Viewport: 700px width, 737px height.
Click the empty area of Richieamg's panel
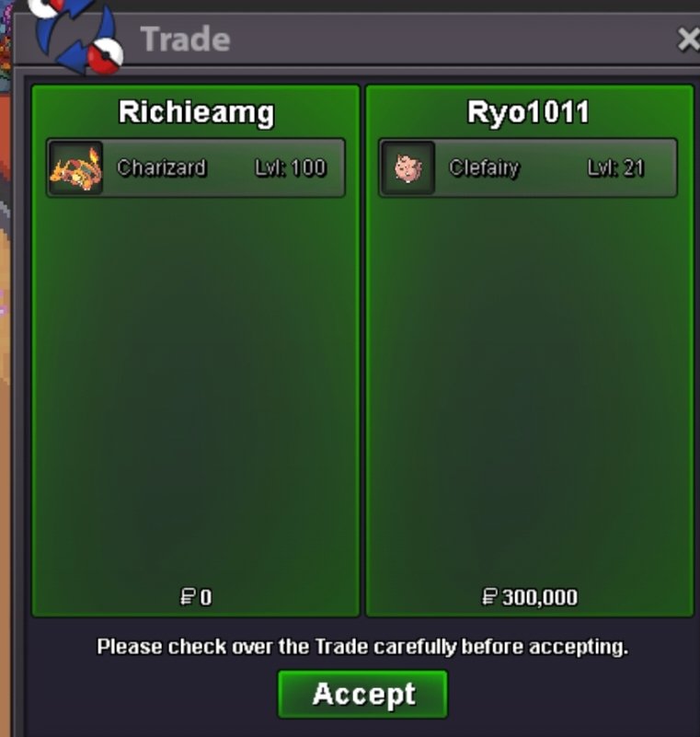(196, 390)
